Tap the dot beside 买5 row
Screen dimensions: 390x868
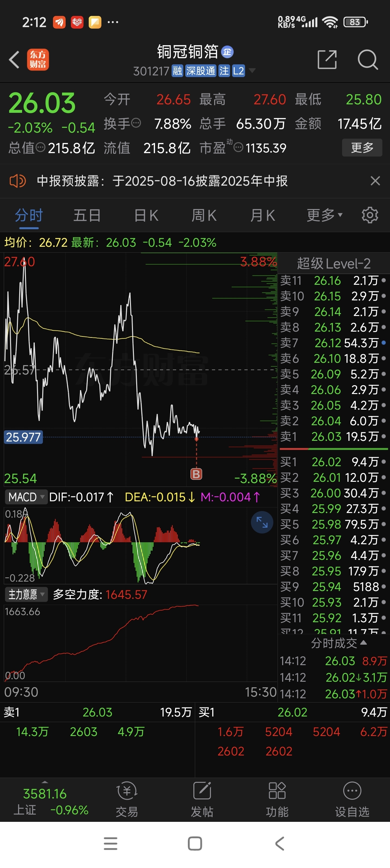click(x=383, y=524)
